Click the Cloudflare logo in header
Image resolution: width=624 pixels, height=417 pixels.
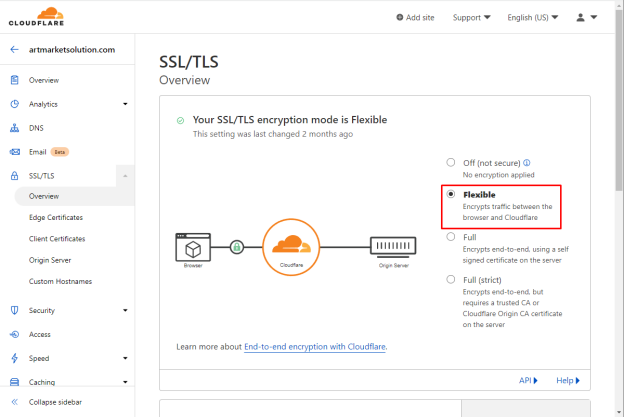36,17
